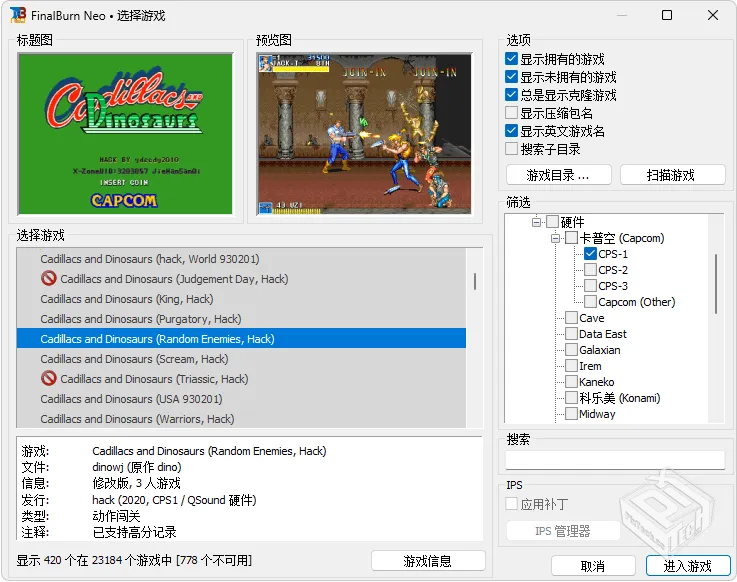Click 扫描游戏 button
The height and width of the screenshot is (582, 737).
(x=671, y=175)
